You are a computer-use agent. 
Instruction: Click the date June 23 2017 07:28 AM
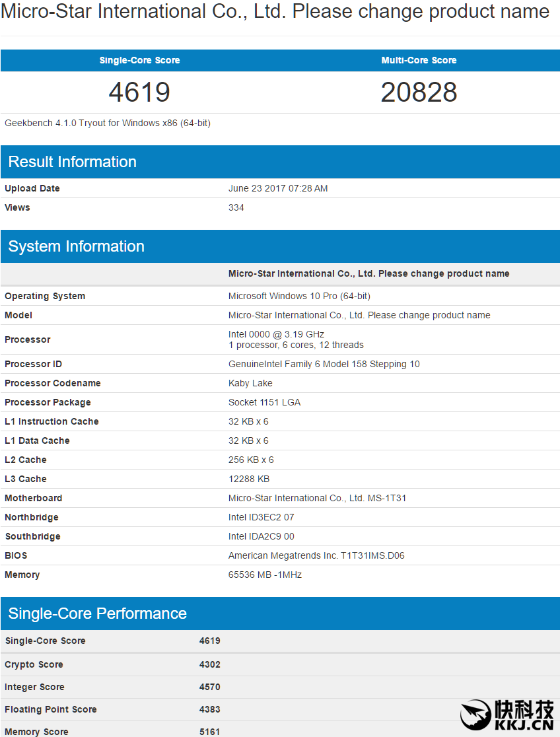[278, 188]
